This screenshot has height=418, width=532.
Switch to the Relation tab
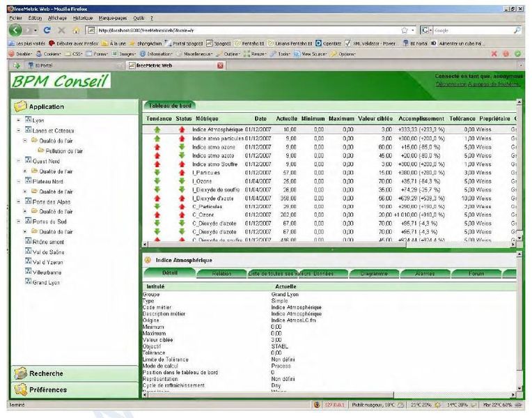point(221,274)
